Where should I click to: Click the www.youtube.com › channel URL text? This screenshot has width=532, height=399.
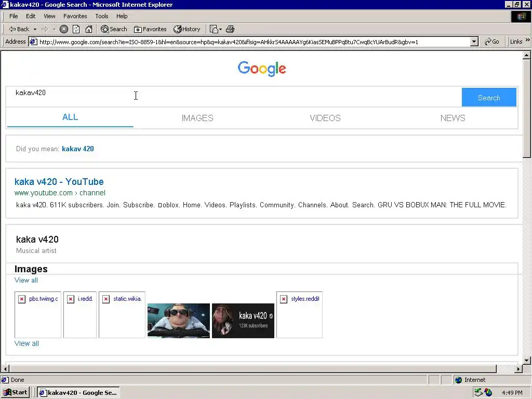click(x=60, y=193)
